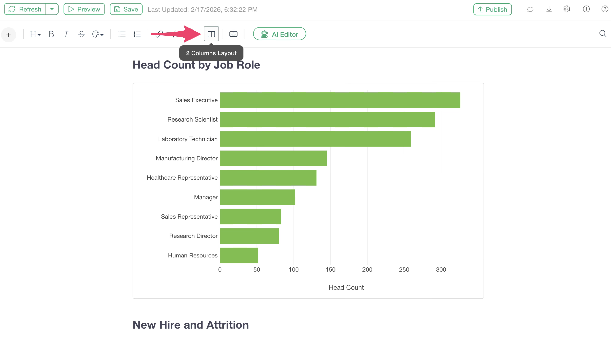Click the download icon
Image resolution: width=611 pixels, height=364 pixels.
pyautogui.click(x=549, y=9)
